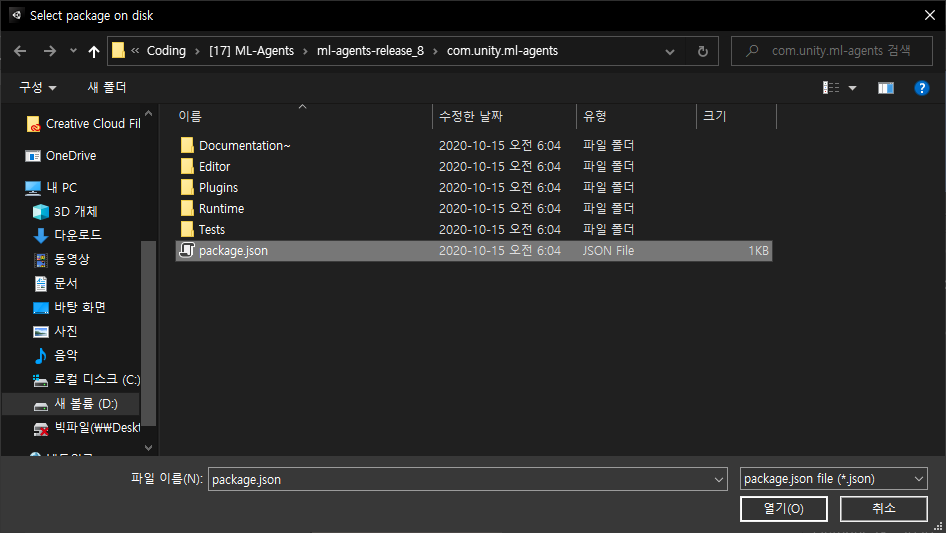Expand chevron after ml-agents-release_8 breadcrumb
Viewport: 946px width, 533px height.
[x=435, y=51]
